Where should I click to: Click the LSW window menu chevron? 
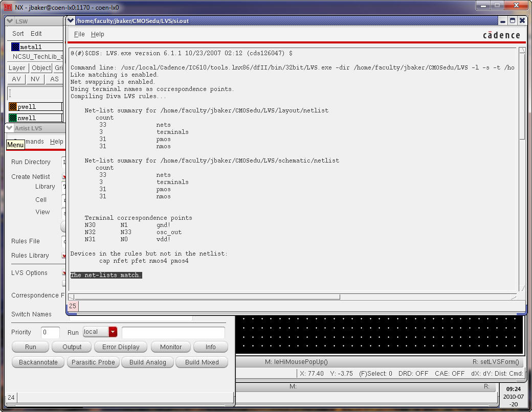(x=10, y=21)
